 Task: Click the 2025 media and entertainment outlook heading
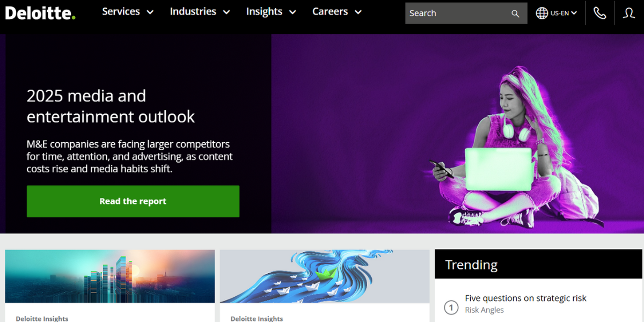coord(111,106)
